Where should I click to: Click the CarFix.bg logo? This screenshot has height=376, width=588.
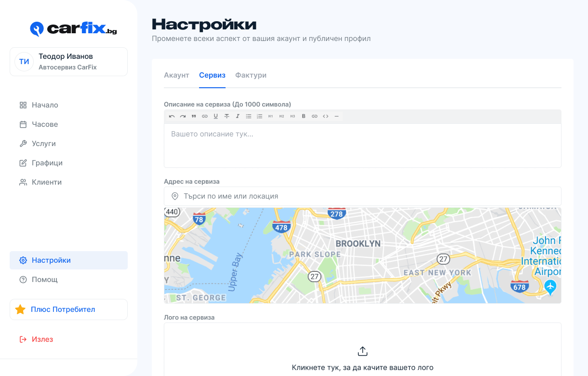(73, 29)
